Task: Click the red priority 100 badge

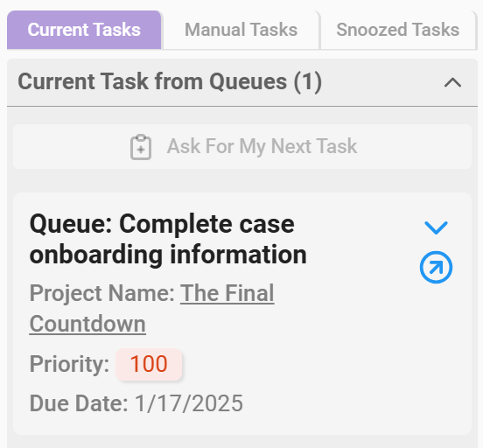Action: click(x=149, y=364)
